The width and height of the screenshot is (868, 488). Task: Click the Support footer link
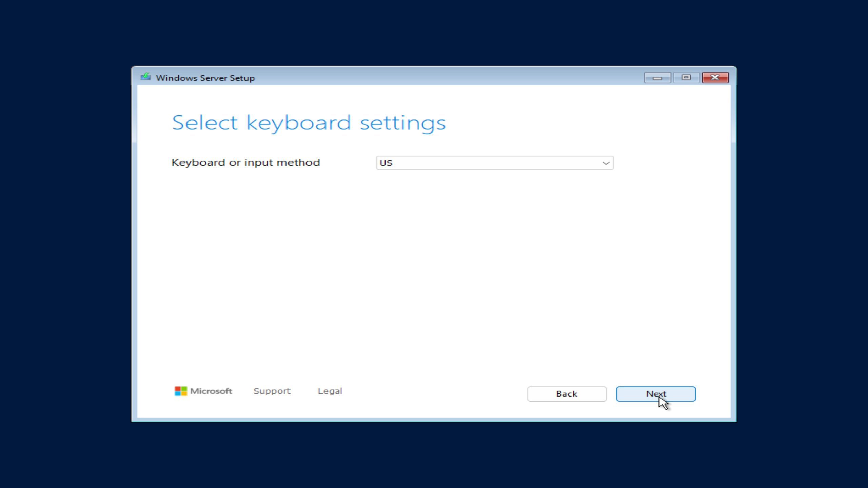(x=272, y=391)
